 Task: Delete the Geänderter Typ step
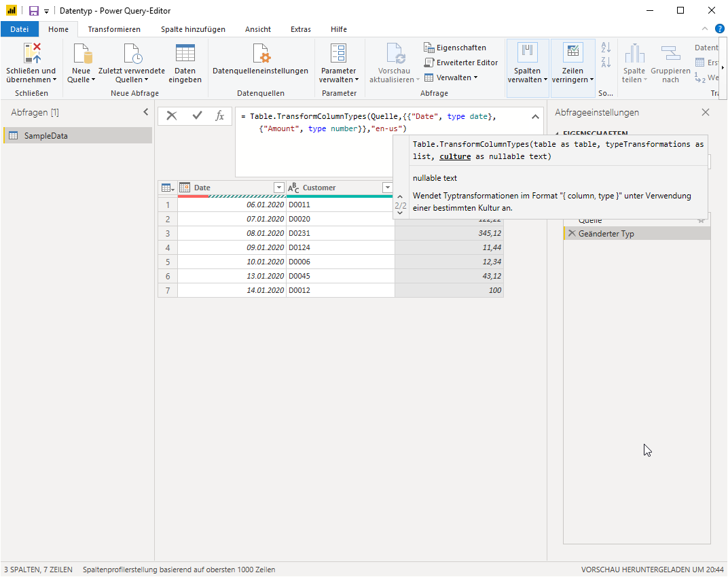pyautogui.click(x=572, y=233)
